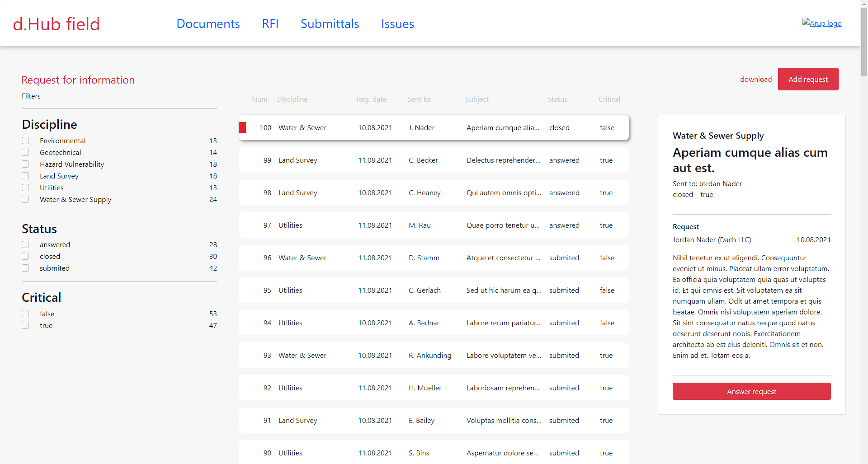Screen dimensions: 868x464
Task: Open request 95 sent to C. Gerlach
Action: click(x=434, y=290)
